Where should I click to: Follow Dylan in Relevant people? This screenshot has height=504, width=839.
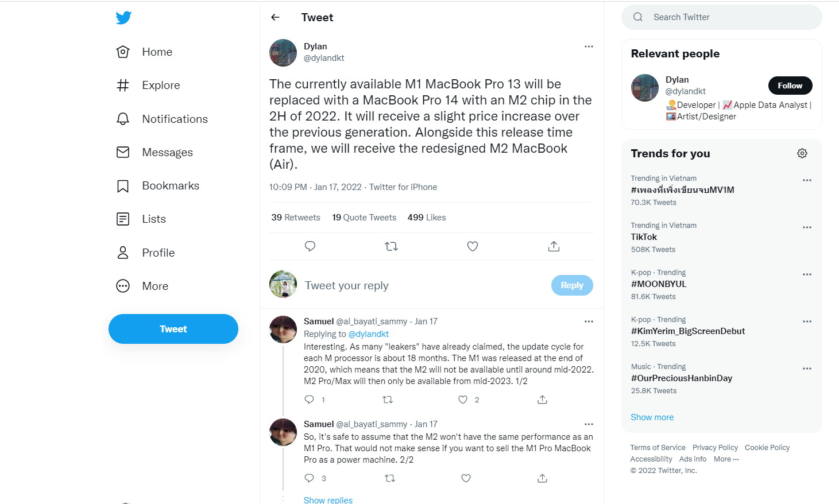point(790,86)
